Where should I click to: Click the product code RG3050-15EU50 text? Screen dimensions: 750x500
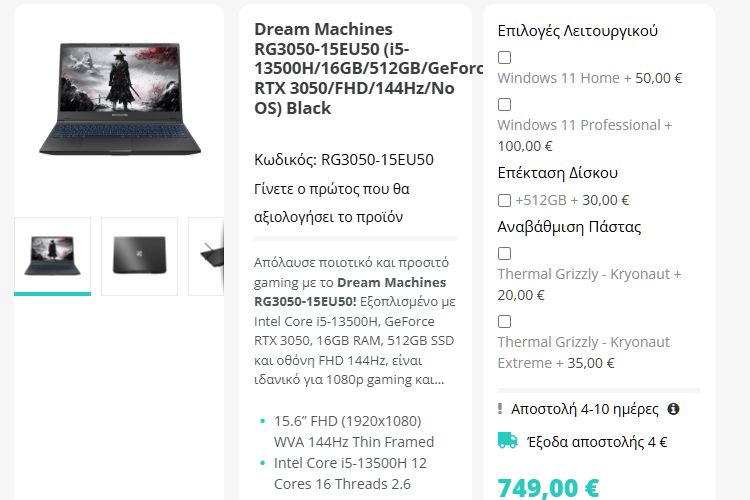pyautogui.click(x=343, y=160)
